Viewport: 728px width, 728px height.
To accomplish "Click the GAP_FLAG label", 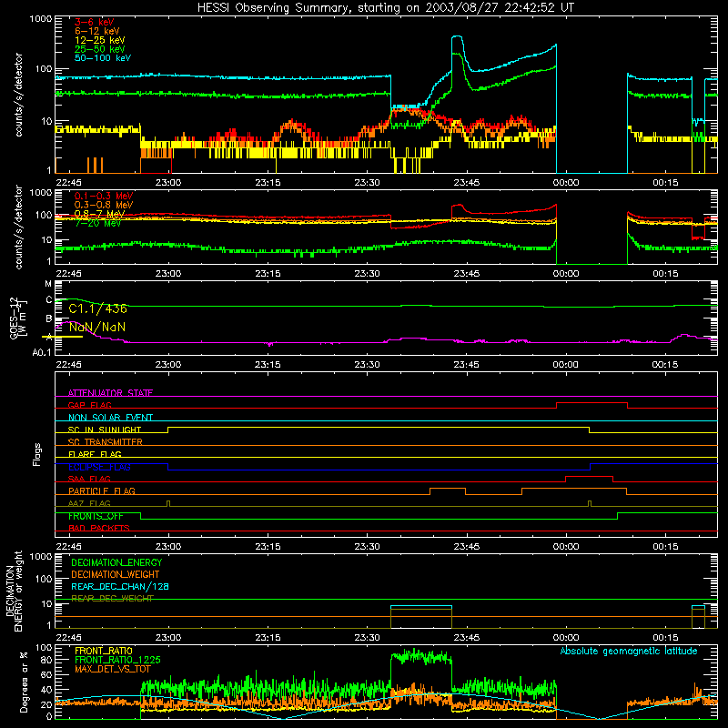I will [89, 405].
